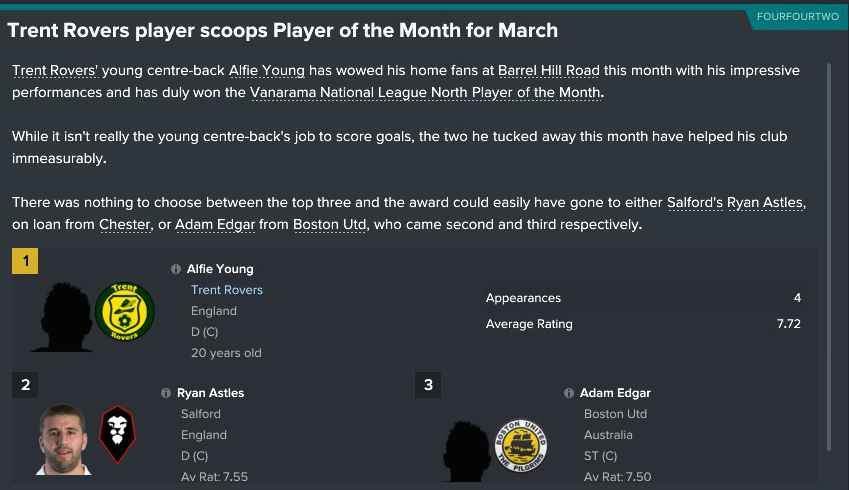Click the vertical scrollbar on the right

(829, 150)
